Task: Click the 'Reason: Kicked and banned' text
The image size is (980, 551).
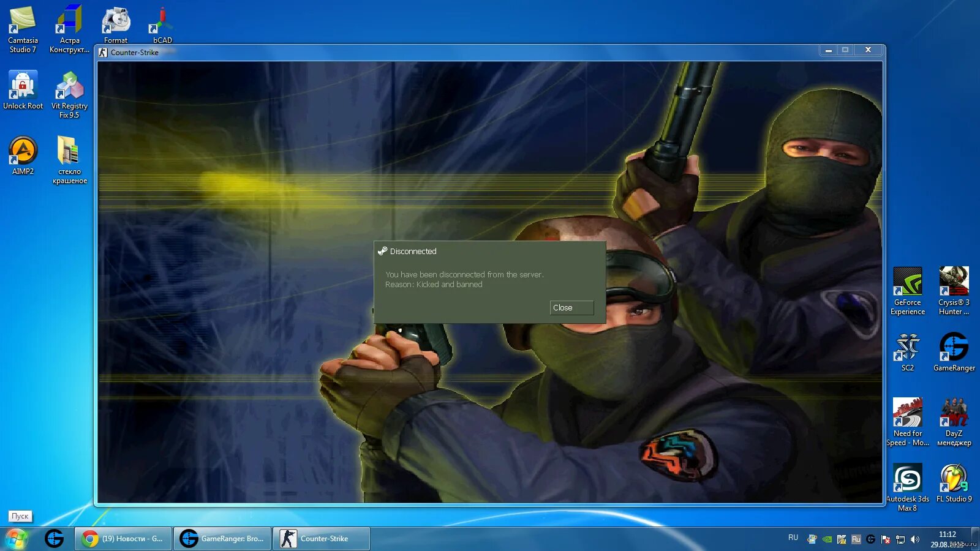Action: pyautogui.click(x=434, y=285)
